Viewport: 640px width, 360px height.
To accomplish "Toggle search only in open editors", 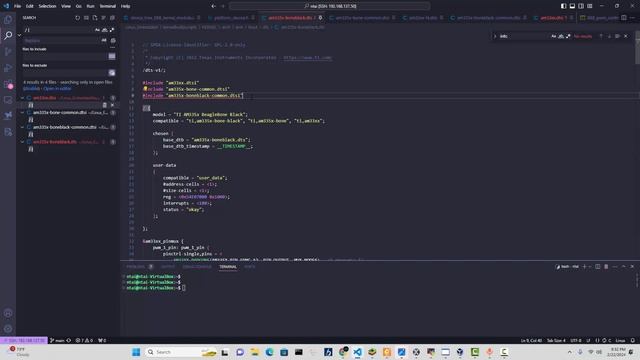I will point(112,56).
